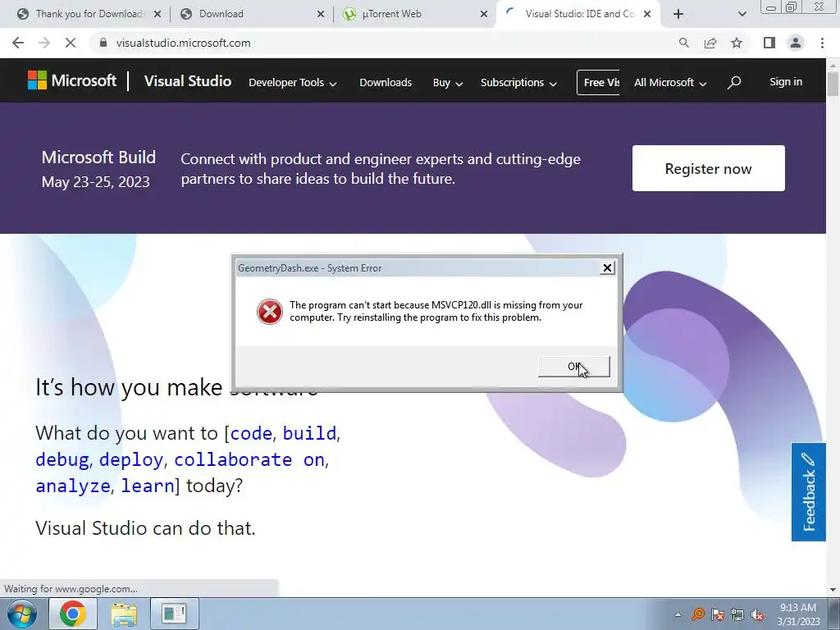The height and width of the screenshot is (630, 840).
Task: Stop loading the page
Action: click(71, 43)
